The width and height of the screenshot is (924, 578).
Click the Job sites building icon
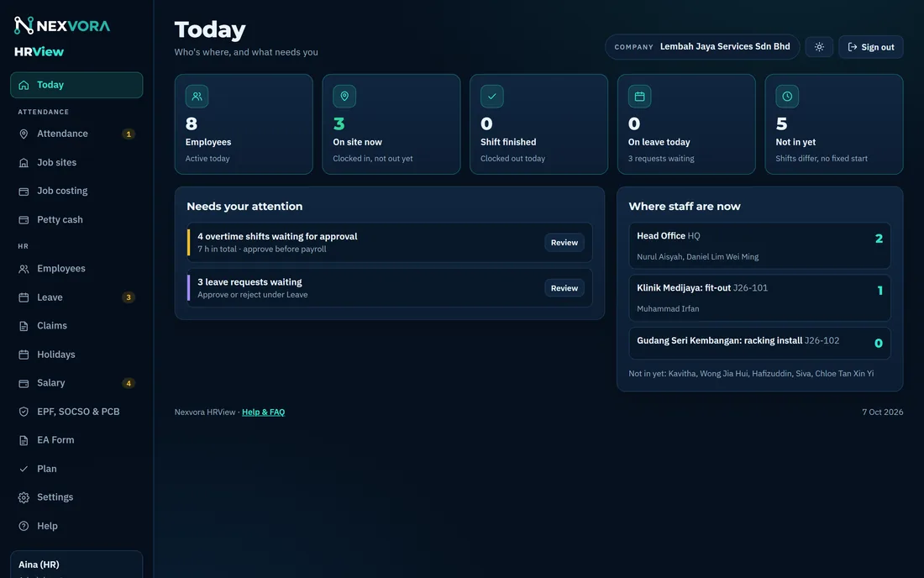(x=24, y=163)
